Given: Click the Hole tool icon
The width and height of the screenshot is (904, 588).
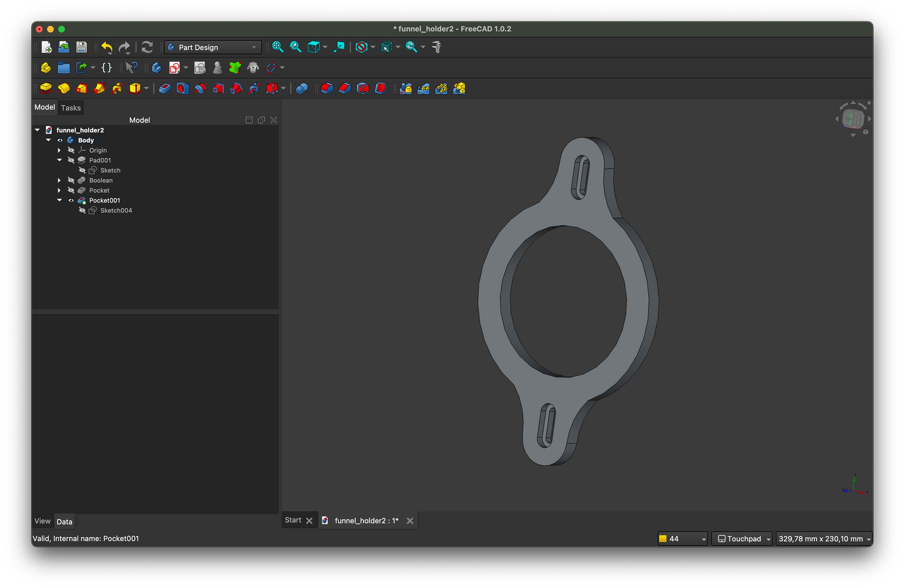Looking at the screenshot, I should pos(182,89).
